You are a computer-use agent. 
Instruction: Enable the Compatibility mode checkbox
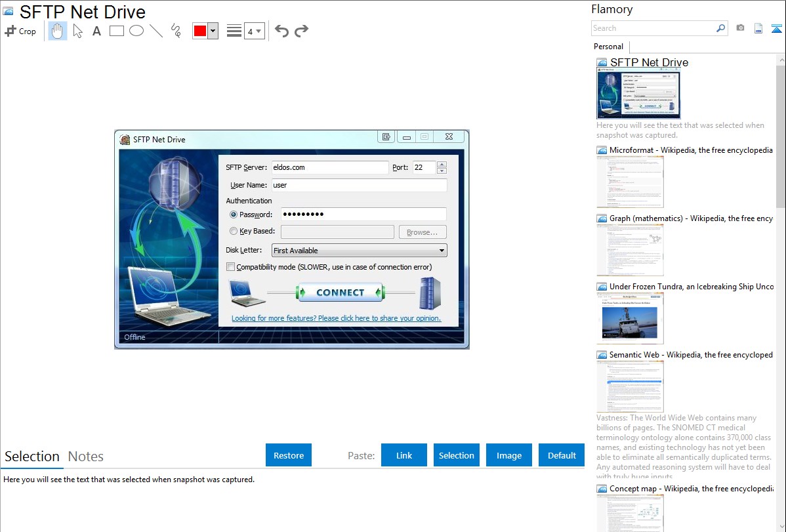pos(230,267)
